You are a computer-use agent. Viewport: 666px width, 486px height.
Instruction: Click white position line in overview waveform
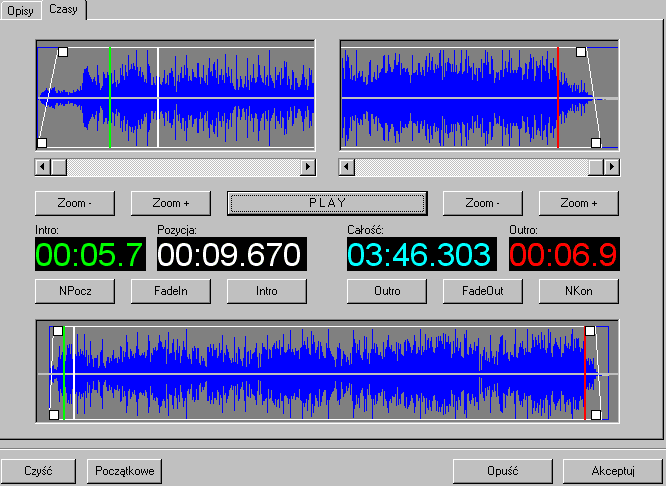[x=74, y=374]
